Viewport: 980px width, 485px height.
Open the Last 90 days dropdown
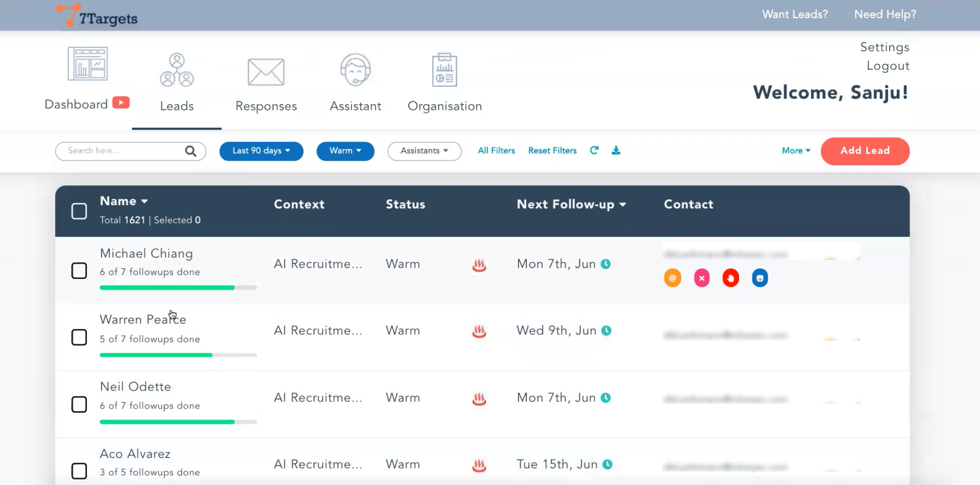(261, 151)
